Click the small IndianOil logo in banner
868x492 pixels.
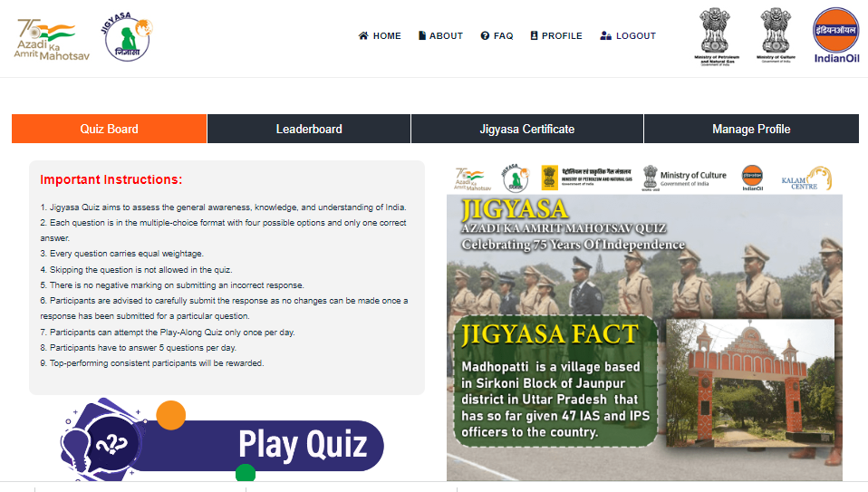(752, 178)
